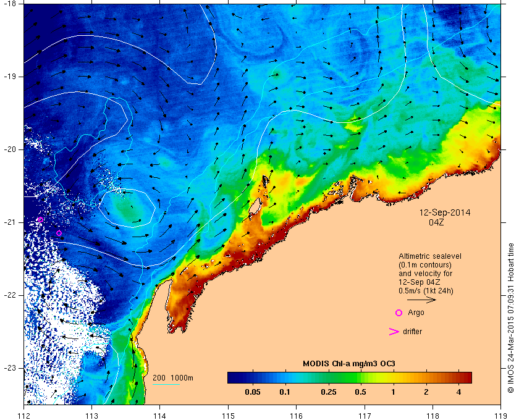
Task: Click the -19 latitude axis label
Action: (x=9, y=77)
